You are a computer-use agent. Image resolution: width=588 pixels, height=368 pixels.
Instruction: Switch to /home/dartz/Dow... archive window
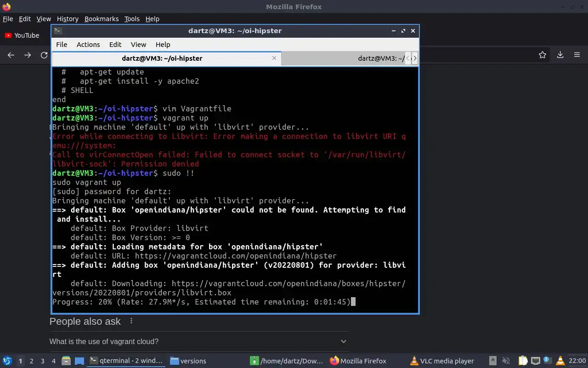[x=287, y=361]
